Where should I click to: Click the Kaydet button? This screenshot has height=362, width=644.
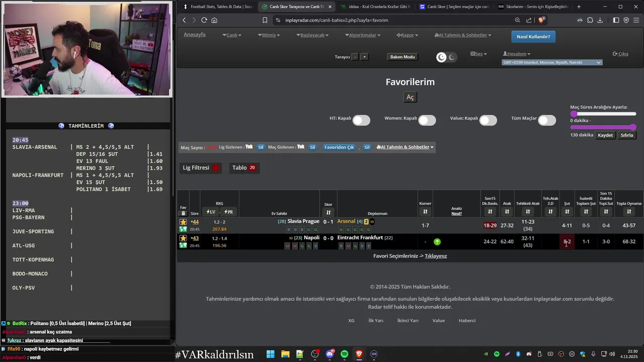(x=605, y=135)
